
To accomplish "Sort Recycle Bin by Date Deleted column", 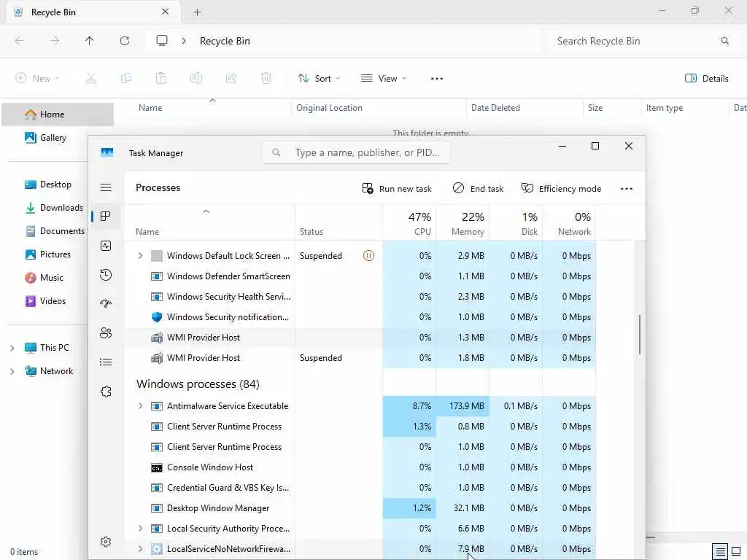I will [x=525, y=108].
